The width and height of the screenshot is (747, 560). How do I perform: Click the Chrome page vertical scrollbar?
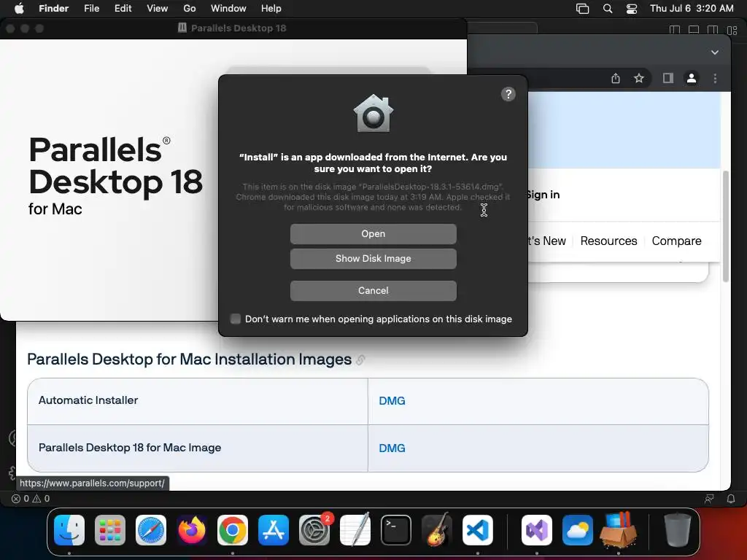pos(726,226)
